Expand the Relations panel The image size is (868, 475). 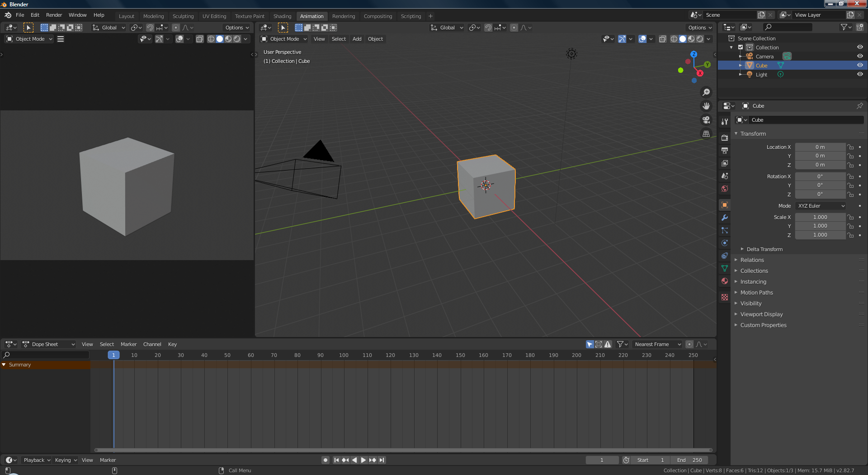(x=752, y=260)
